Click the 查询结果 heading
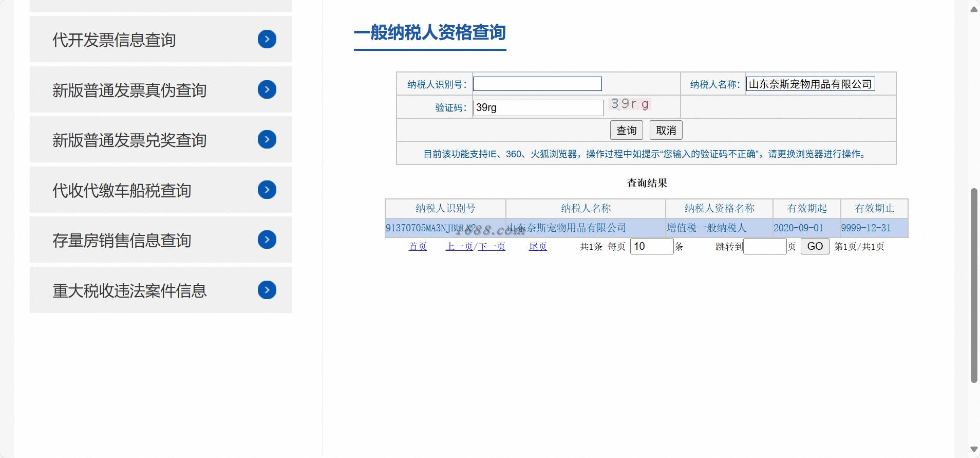 pos(647,183)
